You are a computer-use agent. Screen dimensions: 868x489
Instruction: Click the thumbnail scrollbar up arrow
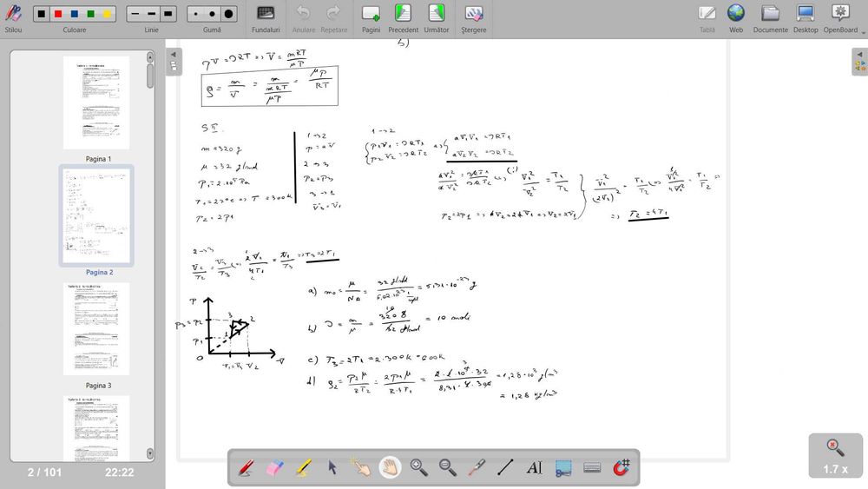150,57
